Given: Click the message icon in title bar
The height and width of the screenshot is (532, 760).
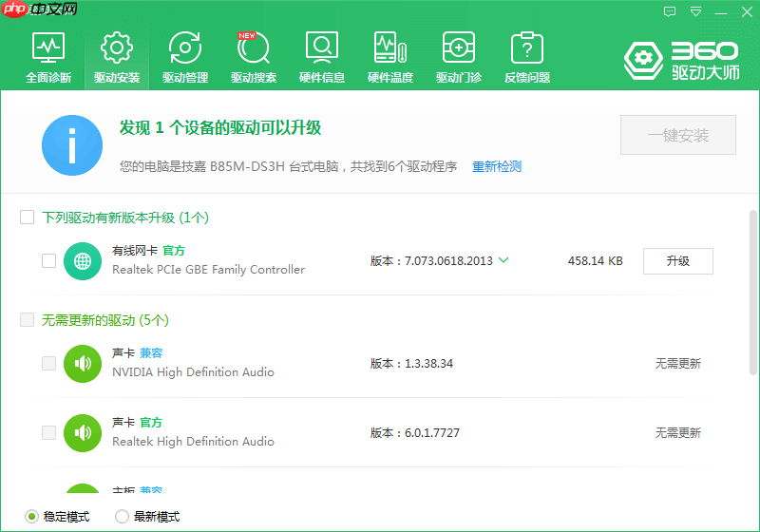Looking at the screenshot, I should [x=670, y=12].
